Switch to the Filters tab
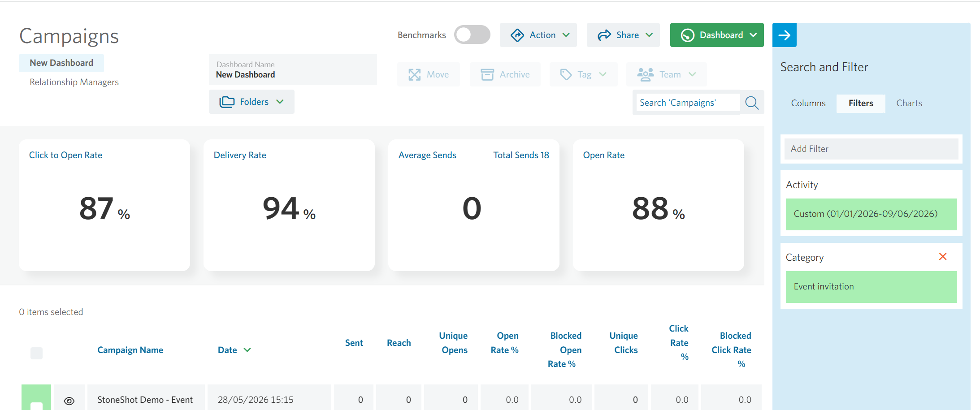This screenshot has width=980, height=410. (x=861, y=103)
